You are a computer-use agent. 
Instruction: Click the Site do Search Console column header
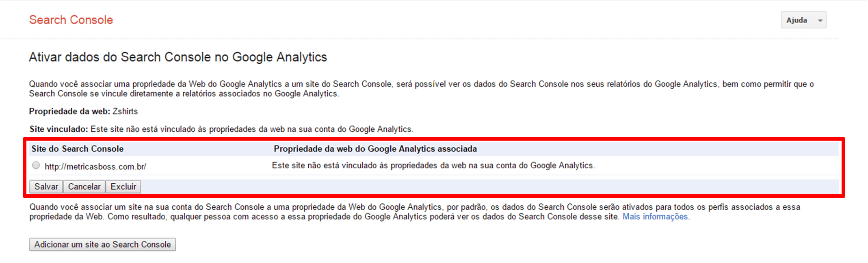point(78,149)
